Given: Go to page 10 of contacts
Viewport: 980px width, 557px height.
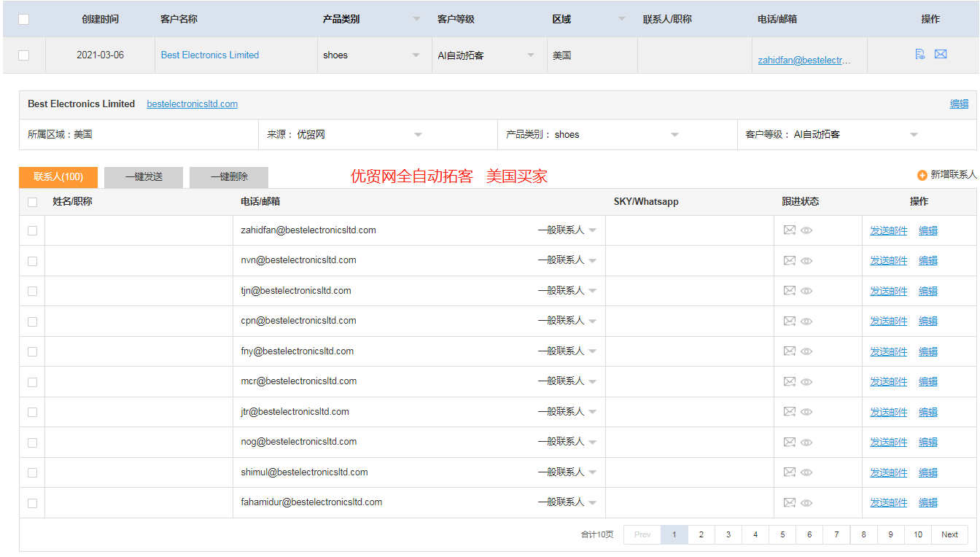Looking at the screenshot, I should point(917,534).
